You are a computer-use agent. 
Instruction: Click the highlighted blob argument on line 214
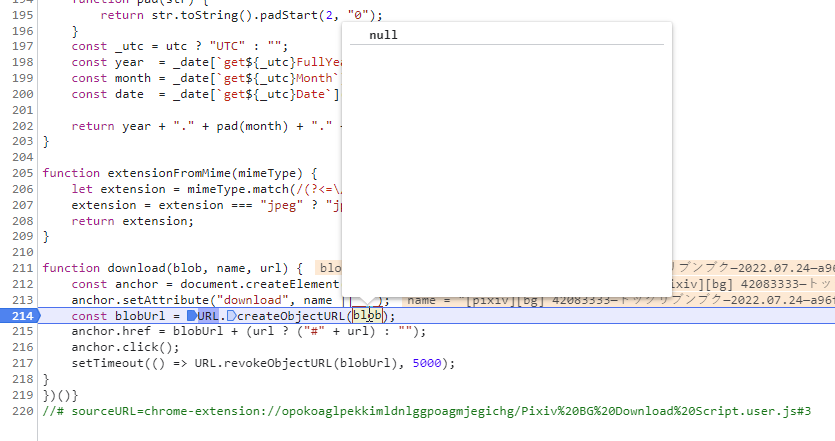coord(367,316)
